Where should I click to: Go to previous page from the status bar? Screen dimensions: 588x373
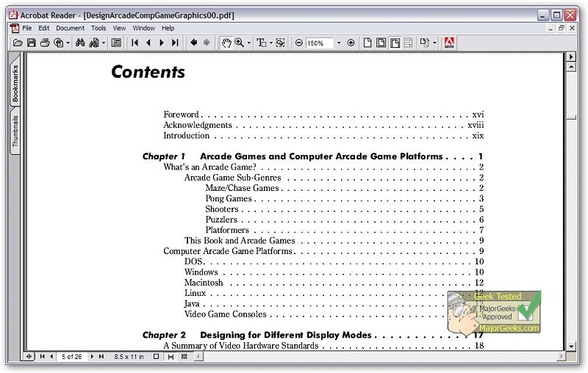pos(51,357)
